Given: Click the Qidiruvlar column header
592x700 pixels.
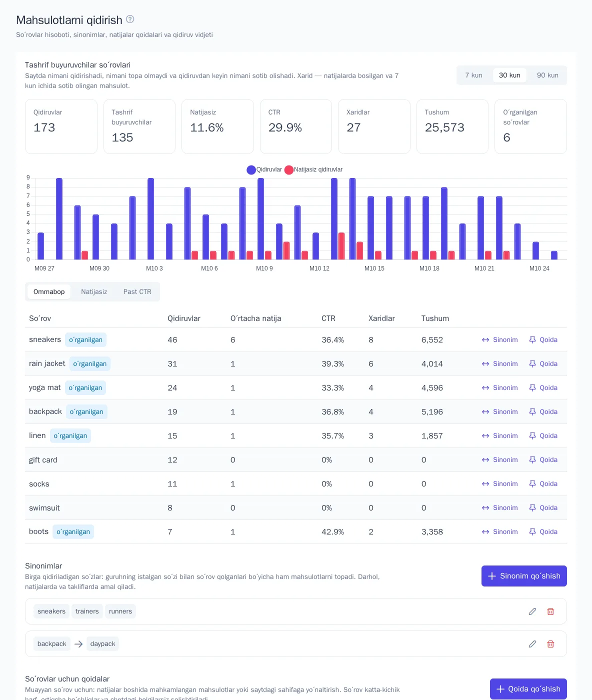Looking at the screenshot, I should click(184, 318).
